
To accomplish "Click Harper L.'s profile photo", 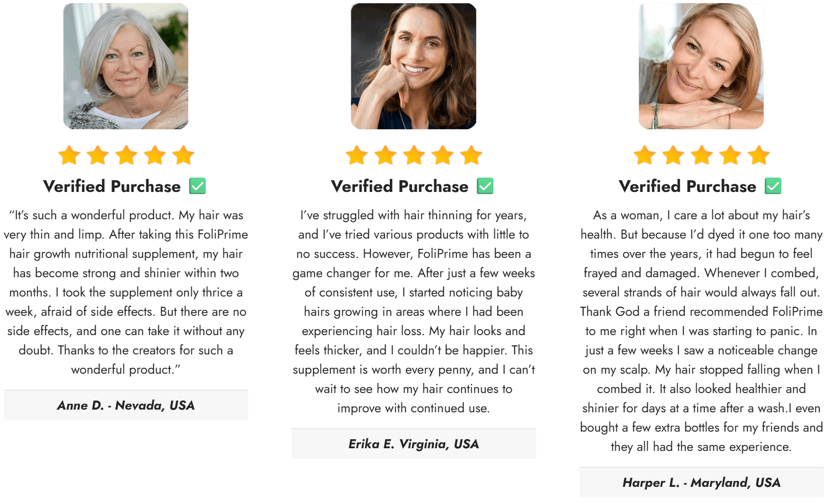I will [701, 66].
